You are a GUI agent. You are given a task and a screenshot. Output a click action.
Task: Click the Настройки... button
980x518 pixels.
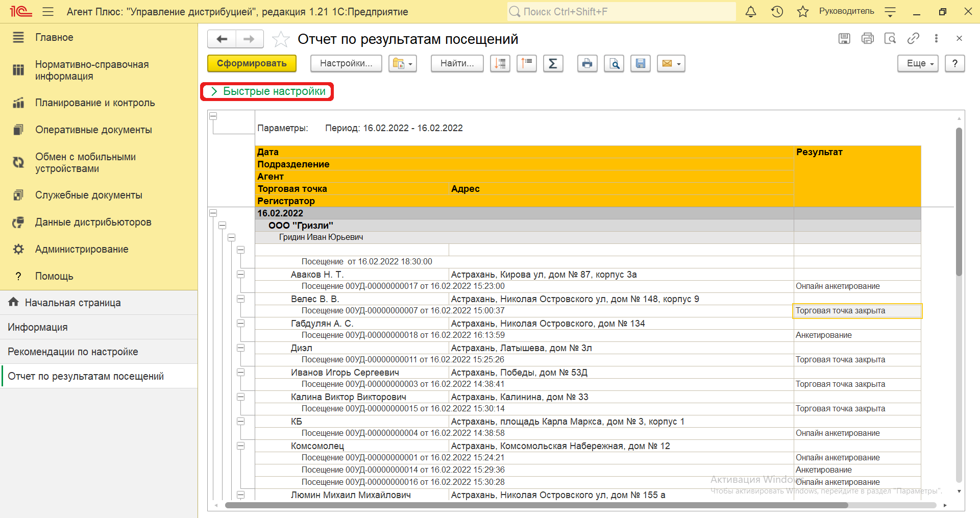tap(346, 64)
